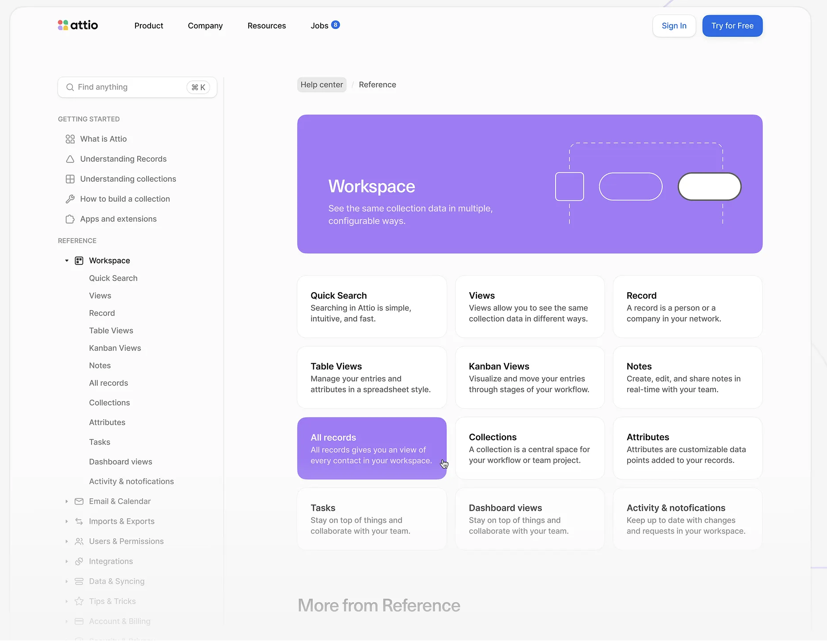The image size is (827, 644).
Task: Click the wrench icon for building a collection
Action: [70, 199]
